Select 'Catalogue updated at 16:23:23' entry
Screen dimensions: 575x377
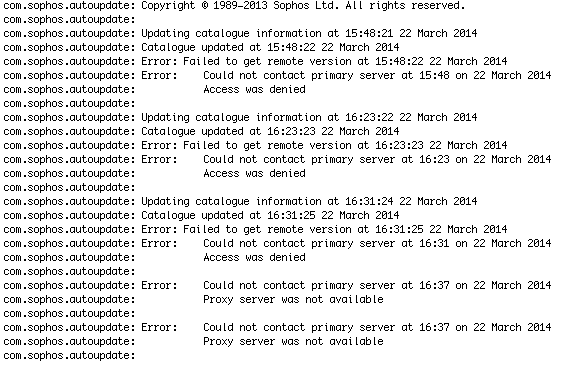point(201,132)
